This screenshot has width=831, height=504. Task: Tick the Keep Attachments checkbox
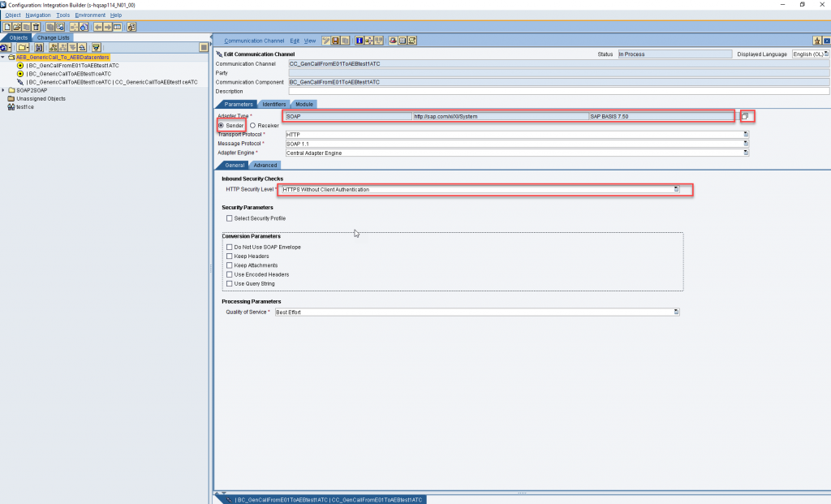pos(230,265)
